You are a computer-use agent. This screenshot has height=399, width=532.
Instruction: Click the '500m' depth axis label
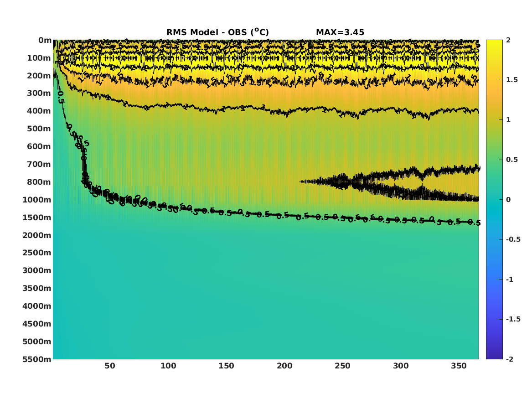(x=39, y=129)
